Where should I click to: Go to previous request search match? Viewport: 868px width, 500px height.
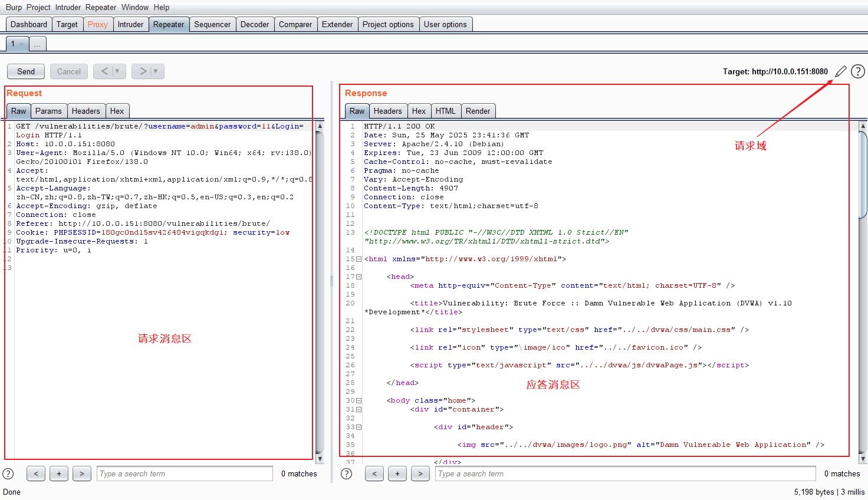pos(36,473)
